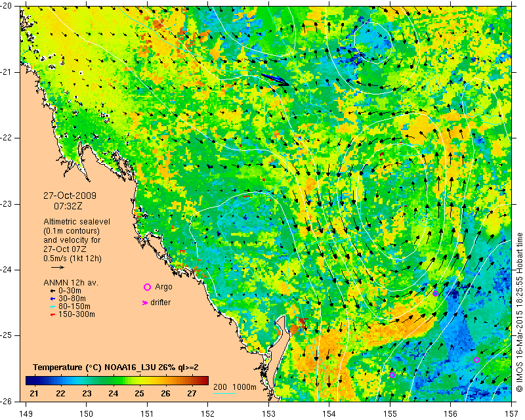The width and height of the screenshot is (525, 420).
Task: Click the 'ANMN 12h av.' legend heading
Action: [x=71, y=283]
